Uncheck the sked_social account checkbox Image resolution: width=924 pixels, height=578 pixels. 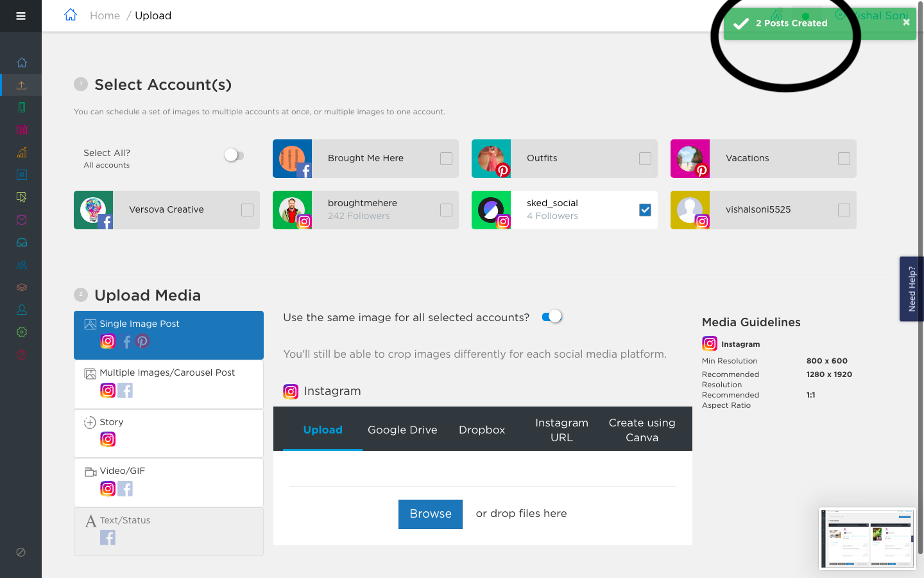click(645, 210)
